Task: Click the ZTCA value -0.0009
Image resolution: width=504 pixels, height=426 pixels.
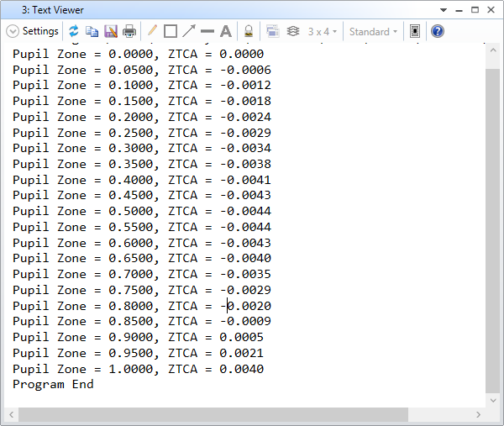Action: [x=245, y=321]
